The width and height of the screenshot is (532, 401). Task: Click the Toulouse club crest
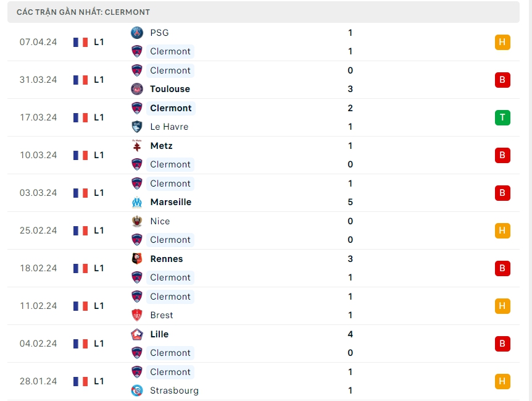137,89
